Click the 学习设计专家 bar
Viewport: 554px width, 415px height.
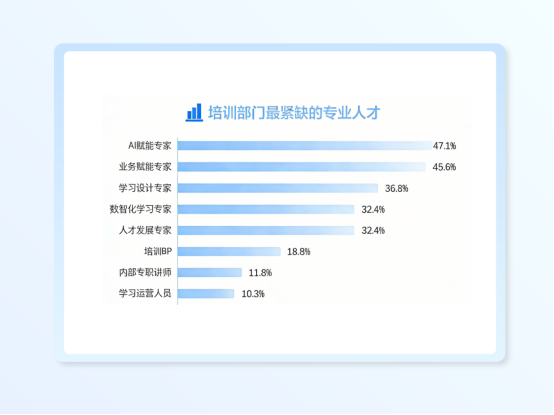click(278, 188)
